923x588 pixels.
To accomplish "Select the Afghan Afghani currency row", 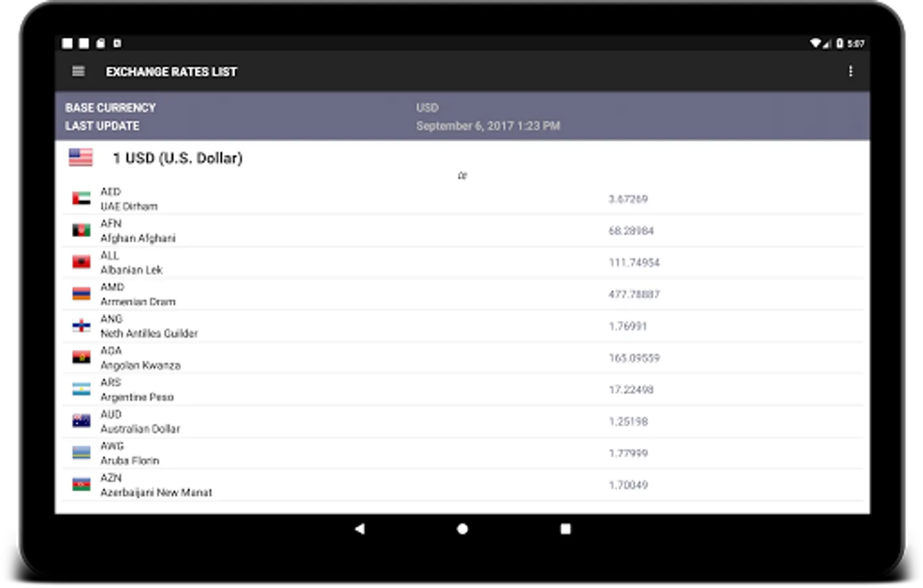I will pos(462,231).
